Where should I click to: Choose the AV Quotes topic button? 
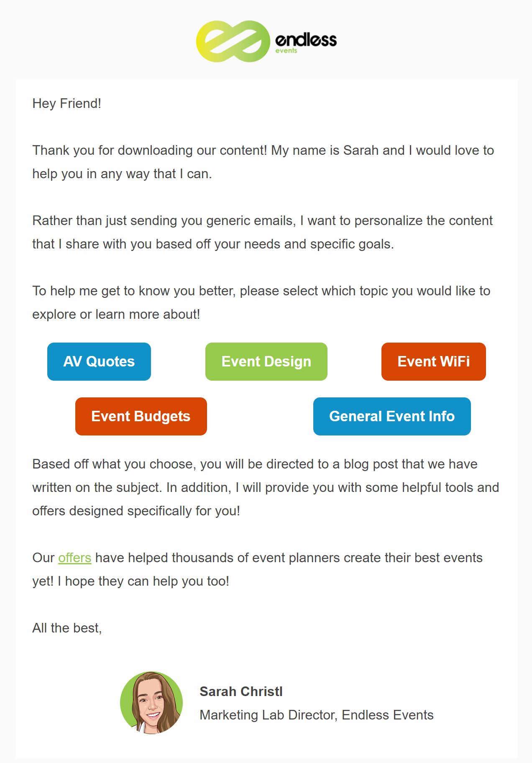pos(99,361)
